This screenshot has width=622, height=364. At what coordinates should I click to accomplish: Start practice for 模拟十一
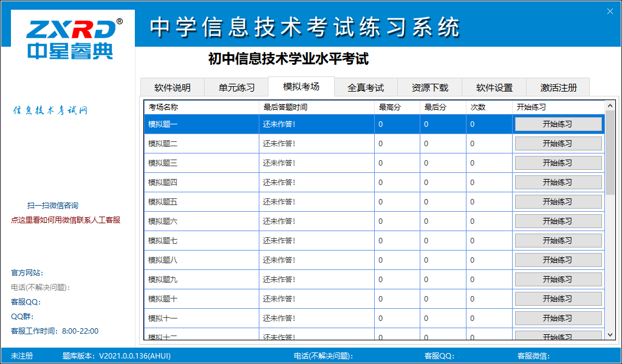558,317
